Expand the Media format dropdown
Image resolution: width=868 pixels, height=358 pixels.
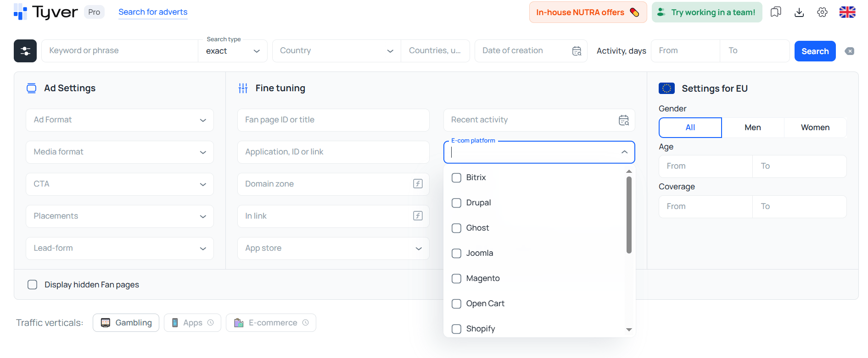pyautogui.click(x=120, y=152)
